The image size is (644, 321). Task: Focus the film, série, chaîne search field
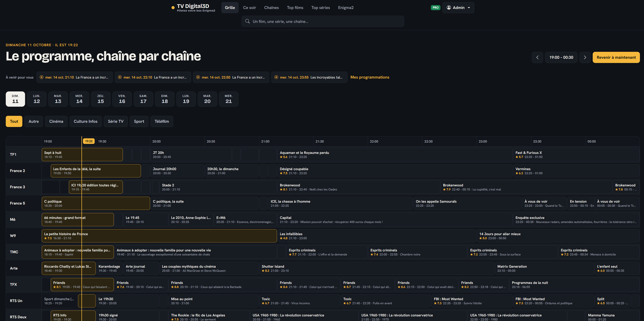click(323, 21)
